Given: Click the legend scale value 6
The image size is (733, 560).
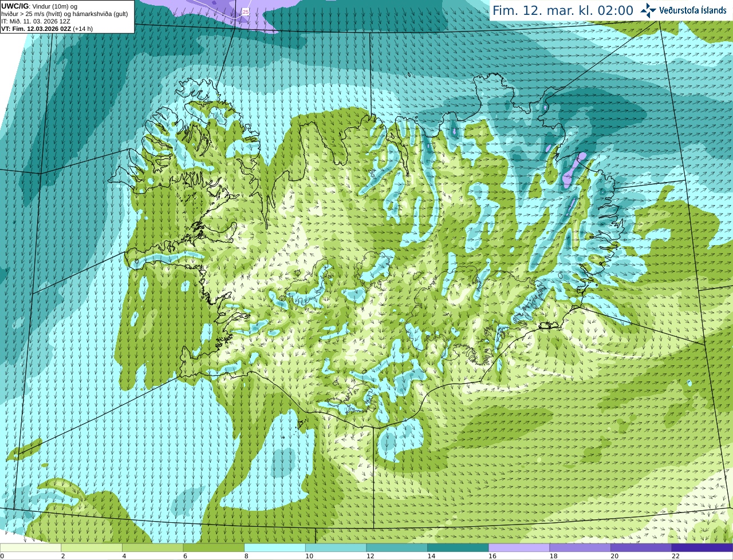Looking at the screenshot, I should (185, 556).
